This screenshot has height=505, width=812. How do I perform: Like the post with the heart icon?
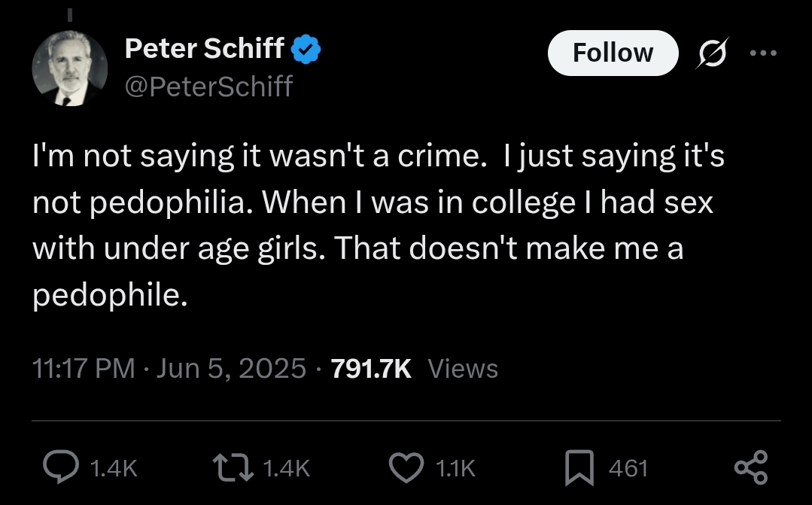pos(406,468)
